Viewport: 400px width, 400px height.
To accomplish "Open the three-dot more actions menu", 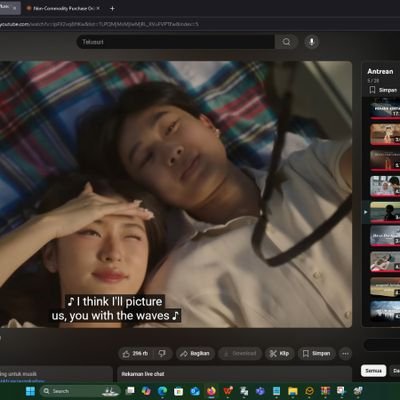I will tap(345, 354).
